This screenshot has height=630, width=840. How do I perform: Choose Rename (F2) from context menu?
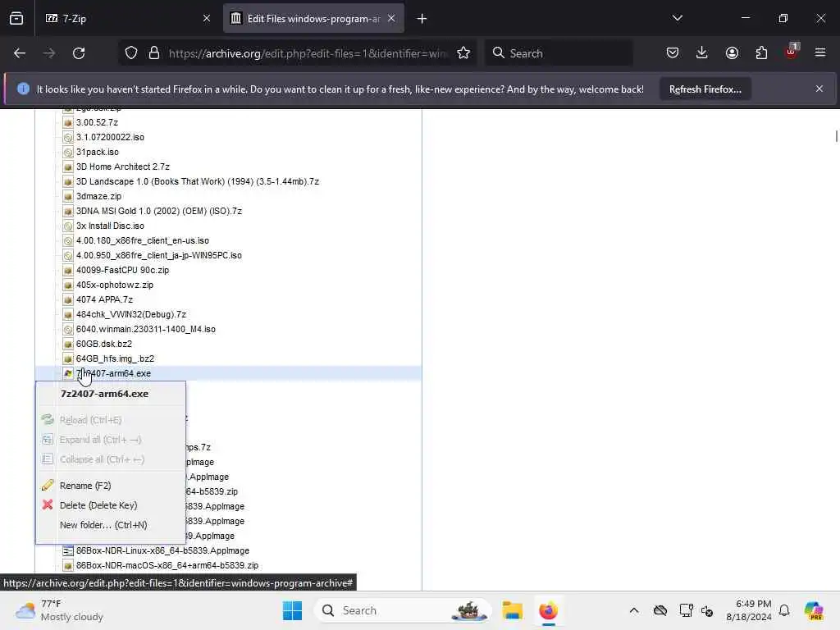point(111,486)
